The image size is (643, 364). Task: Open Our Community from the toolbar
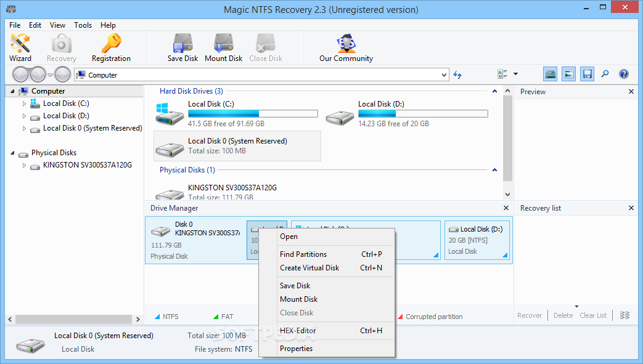coord(346,47)
